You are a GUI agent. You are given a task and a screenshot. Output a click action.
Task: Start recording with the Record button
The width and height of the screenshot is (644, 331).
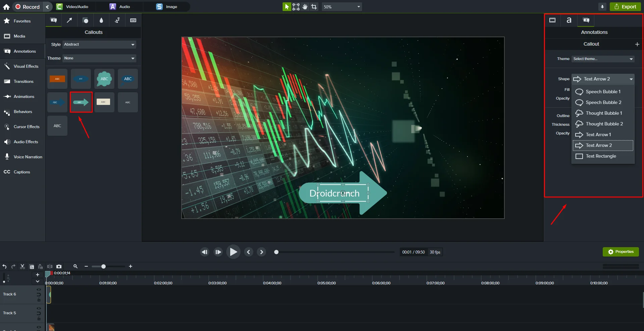pos(28,7)
